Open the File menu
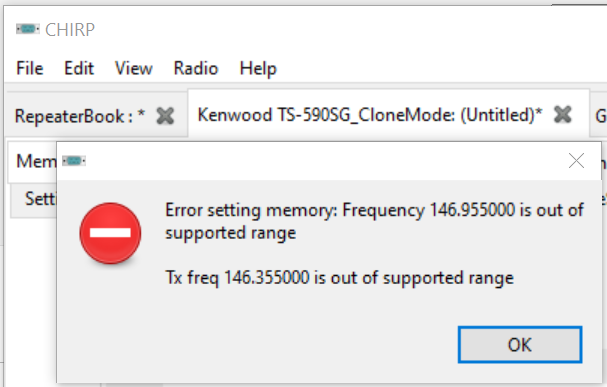Image resolution: width=607 pixels, height=387 pixels. 30,68
